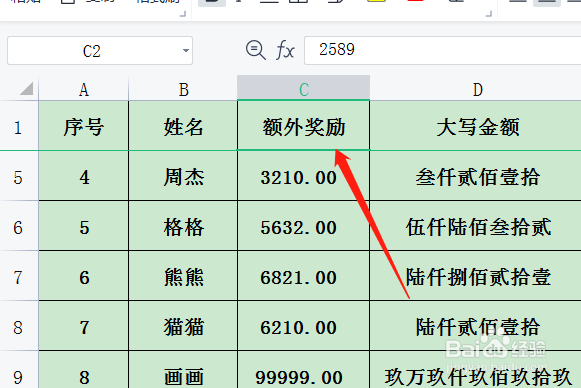Click the cell with value 6821.00
The width and height of the screenshot is (581, 388).
tap(303, 276)
